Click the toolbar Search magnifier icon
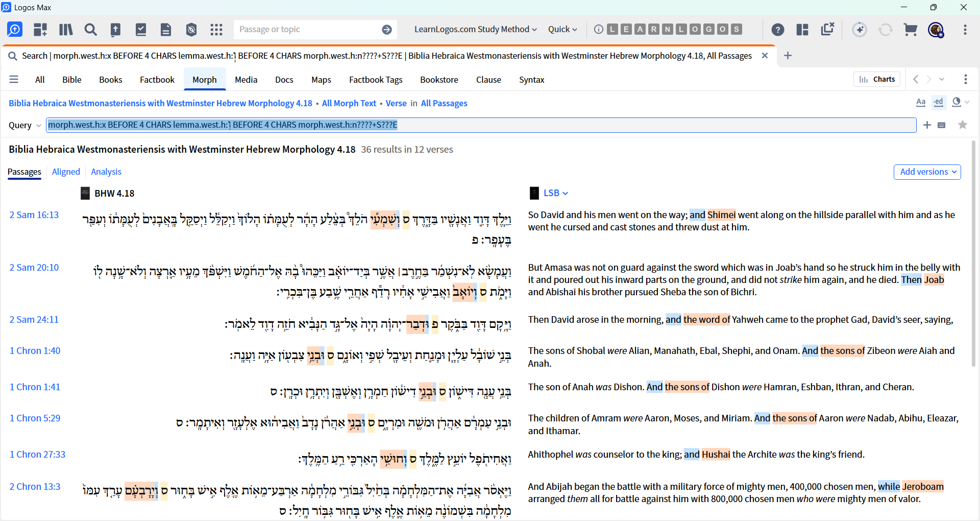The height and width of the screenshot is (521, 980). pos(91,30)
